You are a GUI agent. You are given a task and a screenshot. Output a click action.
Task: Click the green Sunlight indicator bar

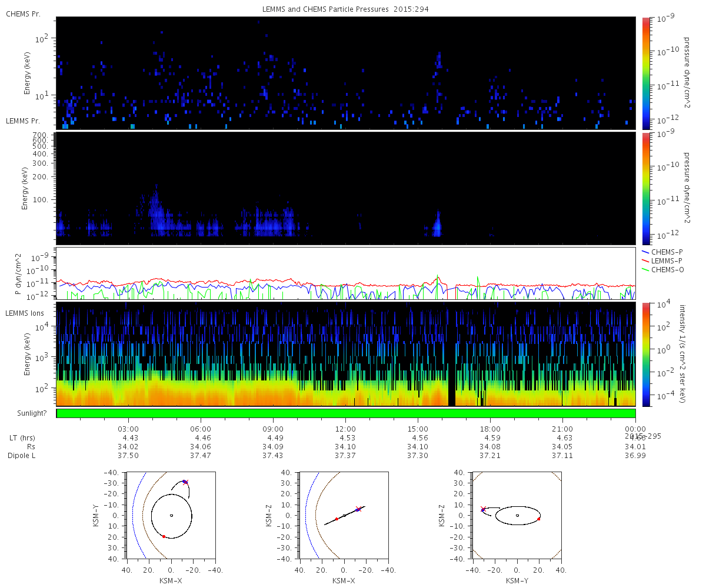point(346,413)
